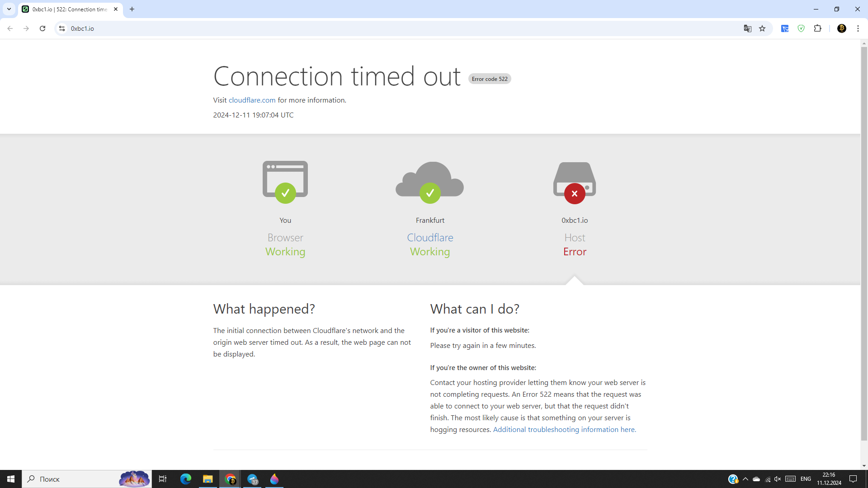Click the cloud icon with green check
868x488 pixels.
click(430, 182)
